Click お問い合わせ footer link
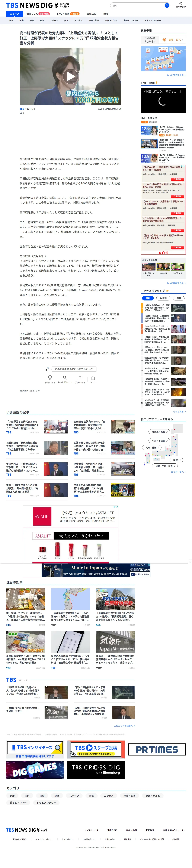This screenshot has height=868, width=192. coord(110,839)
